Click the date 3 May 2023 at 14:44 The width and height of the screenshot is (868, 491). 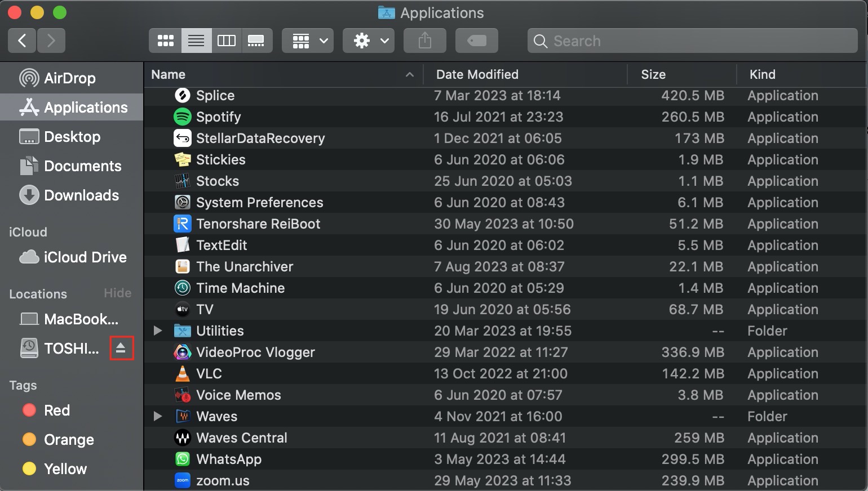499,459
